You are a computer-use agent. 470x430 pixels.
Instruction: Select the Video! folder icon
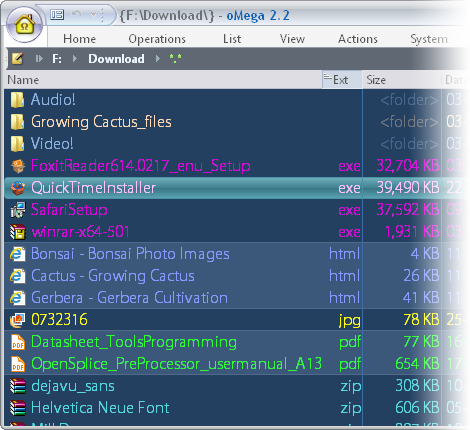[17, 144]
